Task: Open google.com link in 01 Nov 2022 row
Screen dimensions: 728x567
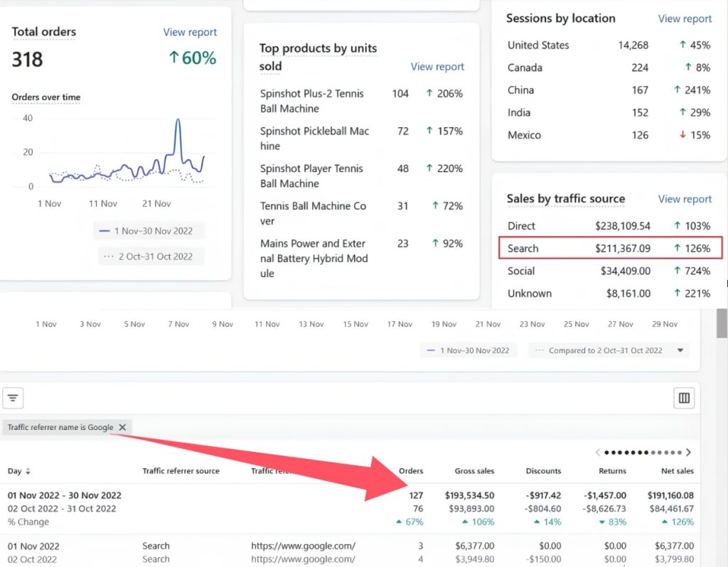Action: (303, 546)
